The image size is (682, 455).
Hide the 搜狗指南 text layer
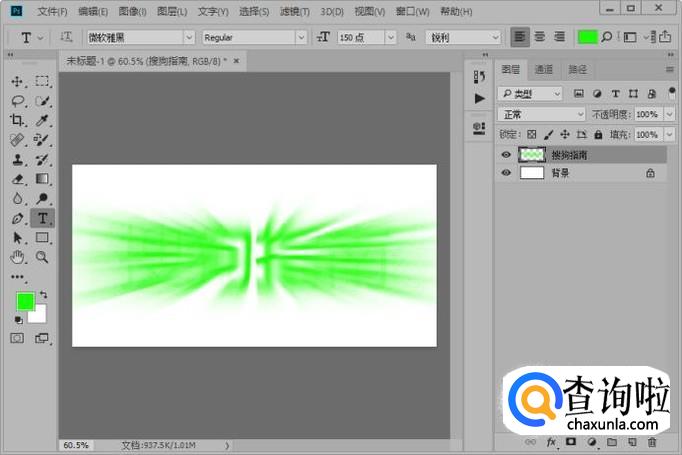(506, 155)
